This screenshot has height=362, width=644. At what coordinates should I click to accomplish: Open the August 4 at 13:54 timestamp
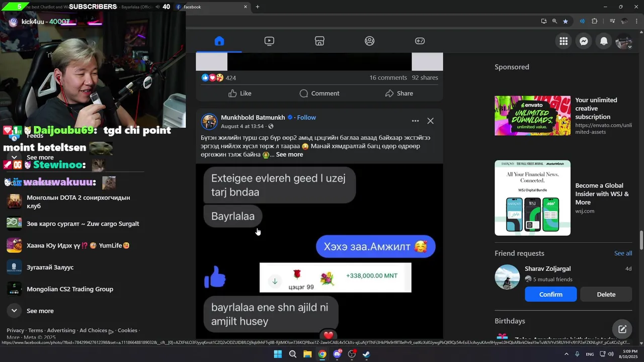point(242,126)
